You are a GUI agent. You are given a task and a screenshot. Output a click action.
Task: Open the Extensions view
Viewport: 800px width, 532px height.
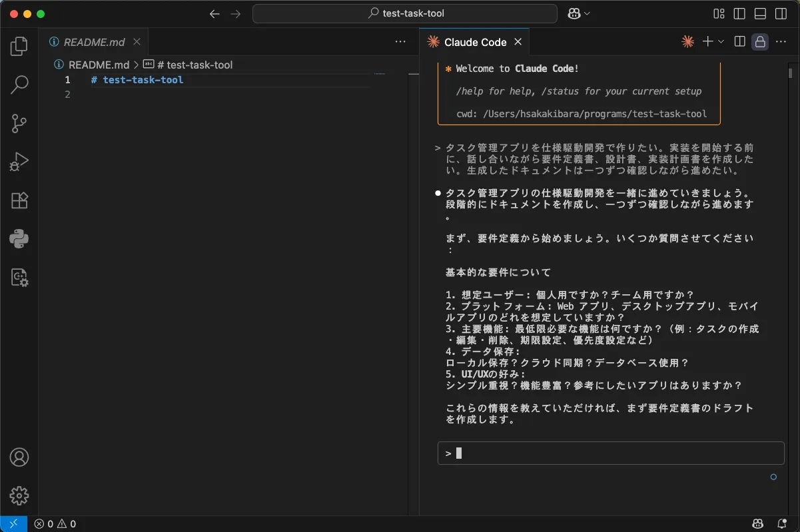coord(19,200)
